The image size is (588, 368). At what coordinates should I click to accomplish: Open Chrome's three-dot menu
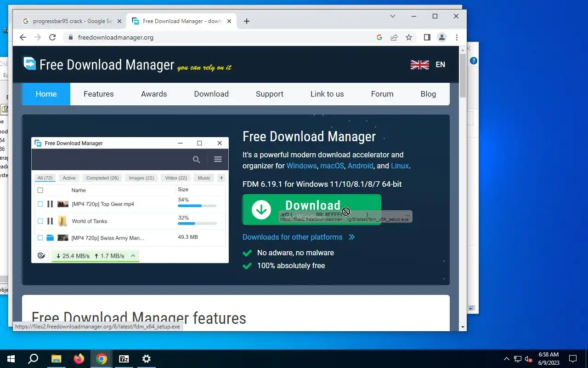[x=457, y=37]
